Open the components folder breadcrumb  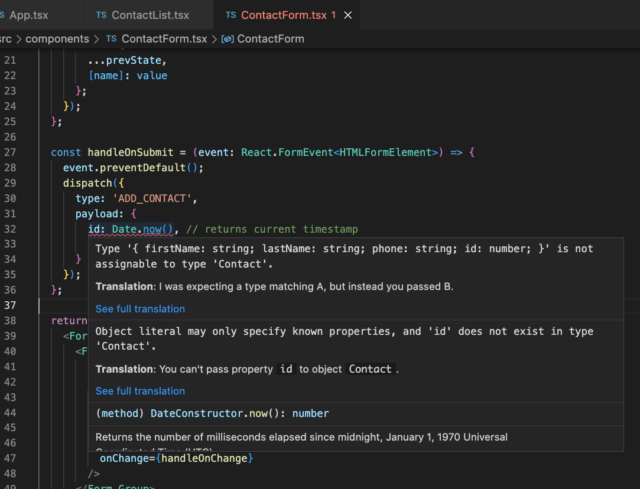click(55, 38)
